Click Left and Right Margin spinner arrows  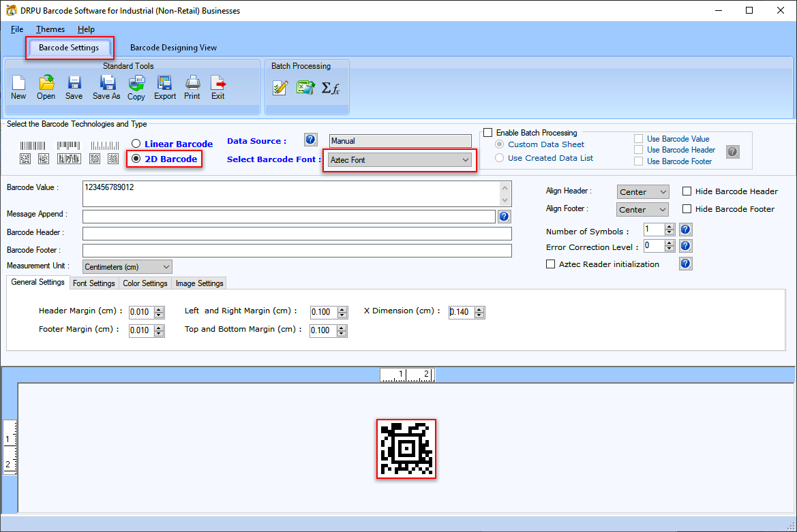[342, 312]
